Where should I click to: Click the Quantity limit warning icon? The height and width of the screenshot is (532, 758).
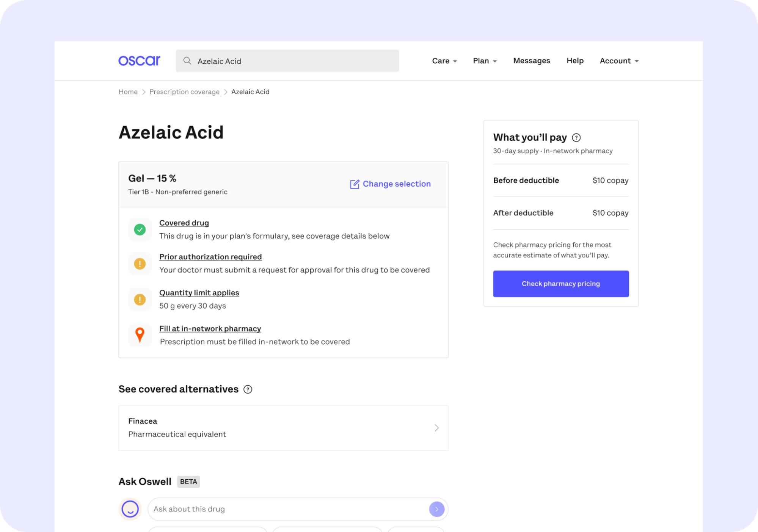click(140, 300)
